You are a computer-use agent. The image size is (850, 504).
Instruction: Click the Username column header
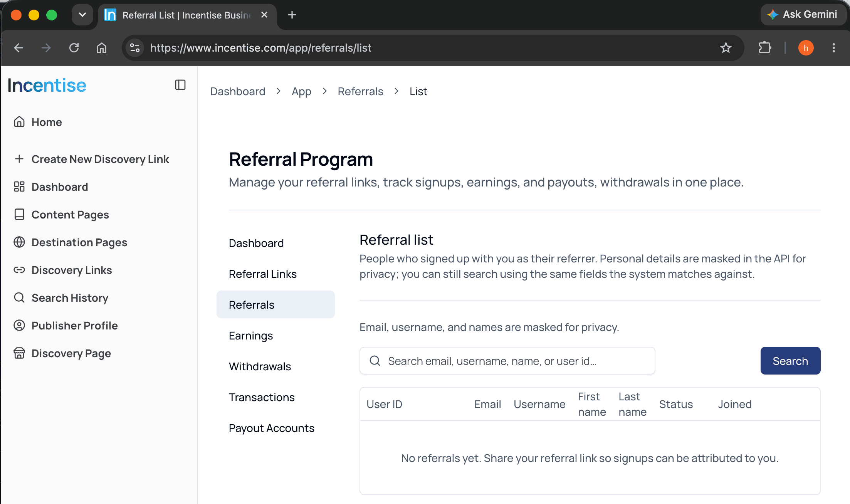539,404
